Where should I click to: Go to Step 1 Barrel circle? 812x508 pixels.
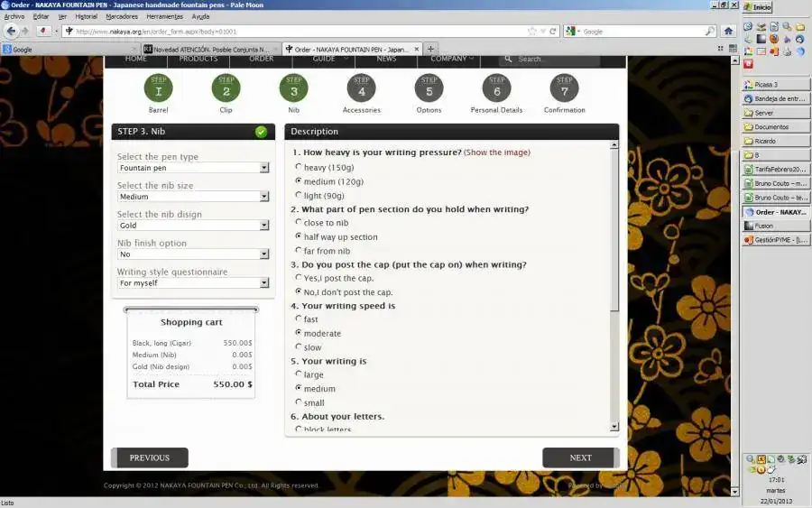pyautogui.click(x=159, y=88)
